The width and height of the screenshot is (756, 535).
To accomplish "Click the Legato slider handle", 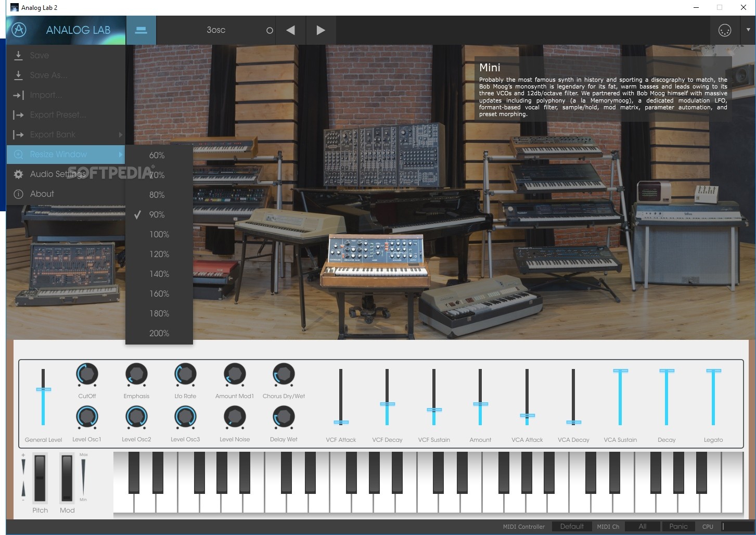I will coord(713,371).
